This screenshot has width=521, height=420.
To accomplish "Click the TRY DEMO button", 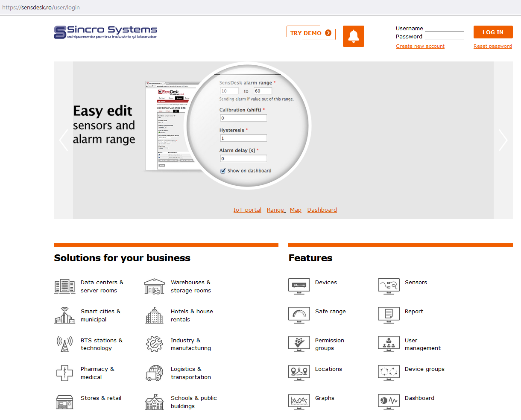I will pos(311,33).
